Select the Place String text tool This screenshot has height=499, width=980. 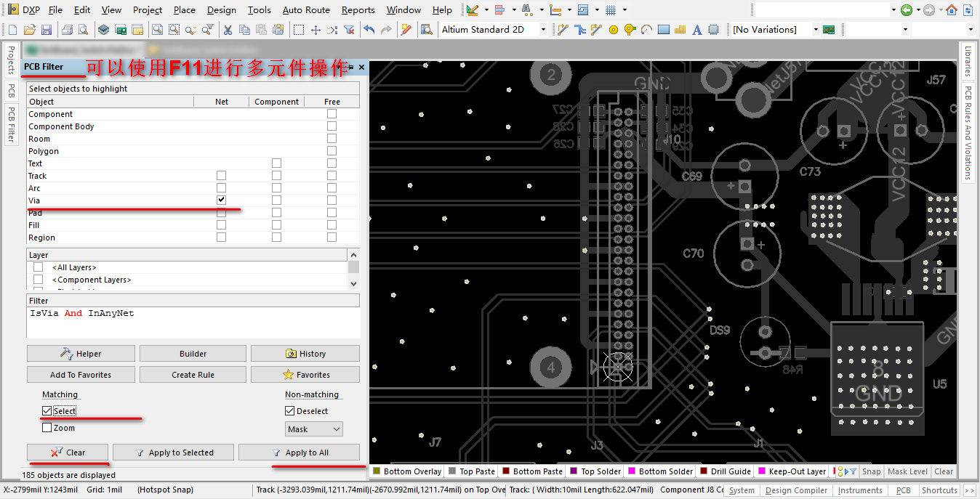(696, 30)
